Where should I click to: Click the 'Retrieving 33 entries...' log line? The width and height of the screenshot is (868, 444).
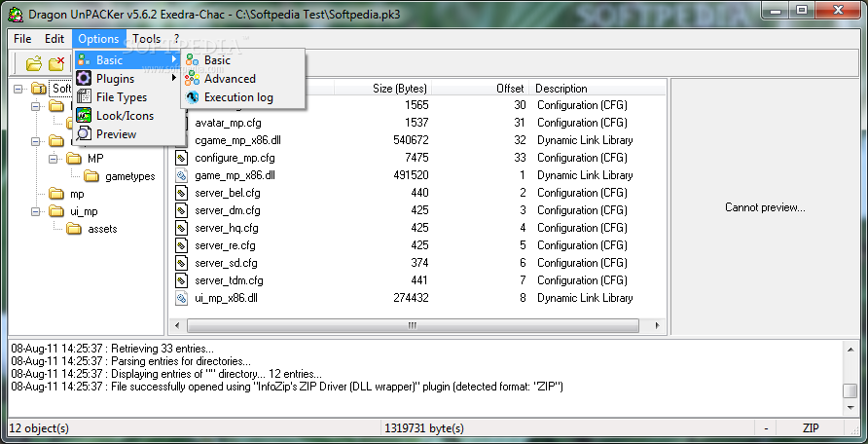112,349
